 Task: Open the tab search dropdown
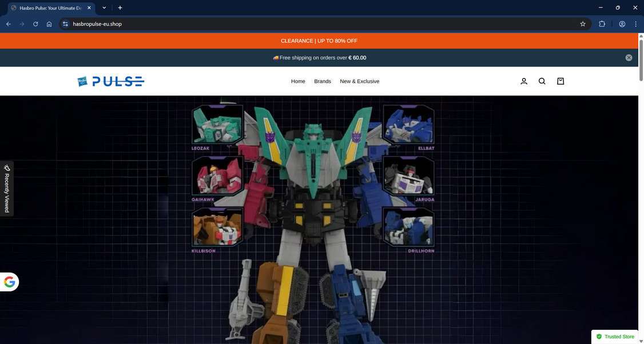click(x=104, y=8)
